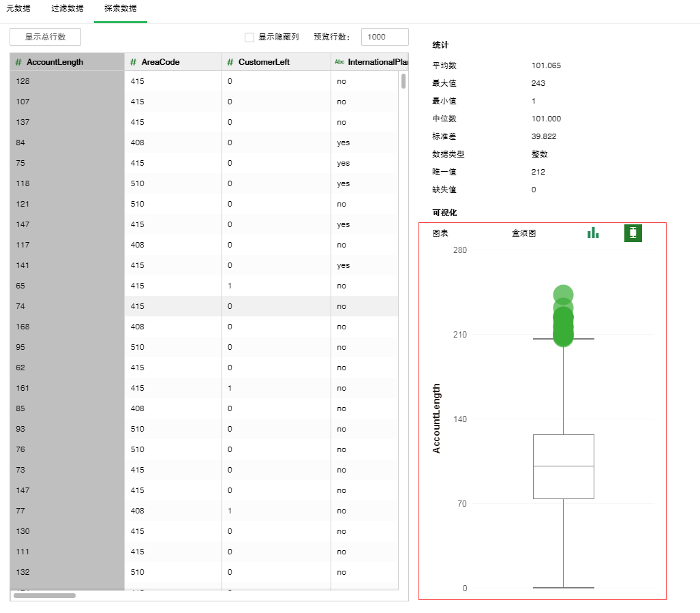Click CustomerLeft column hash icon
700x613 pixels.
click(230, 62)
